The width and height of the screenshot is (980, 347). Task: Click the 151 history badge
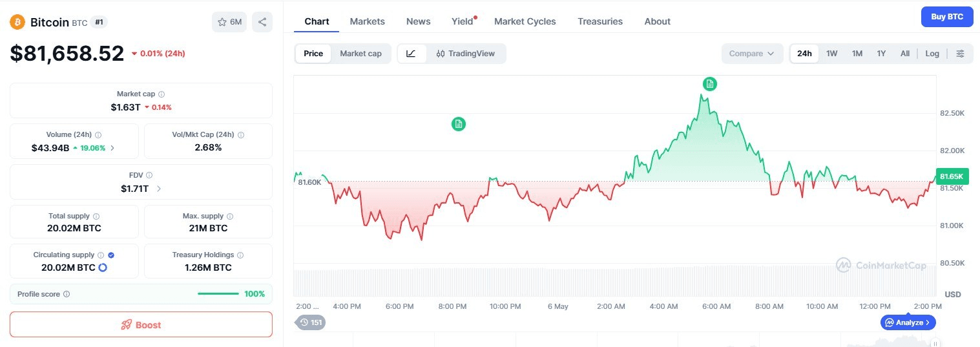click(x=310, y=322)
